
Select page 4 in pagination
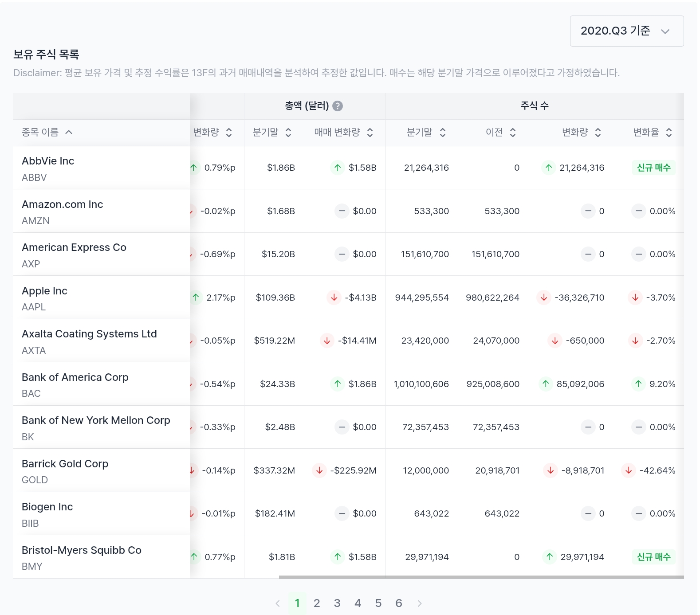tap(358, 603)
